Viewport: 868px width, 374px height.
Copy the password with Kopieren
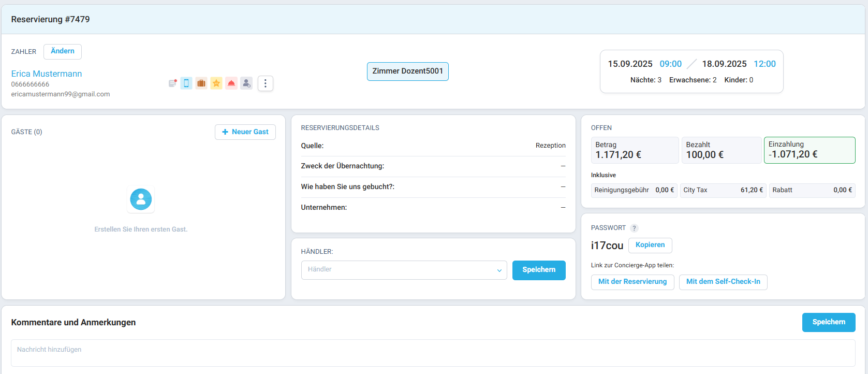pyautogui.click(x=650, y=245)
